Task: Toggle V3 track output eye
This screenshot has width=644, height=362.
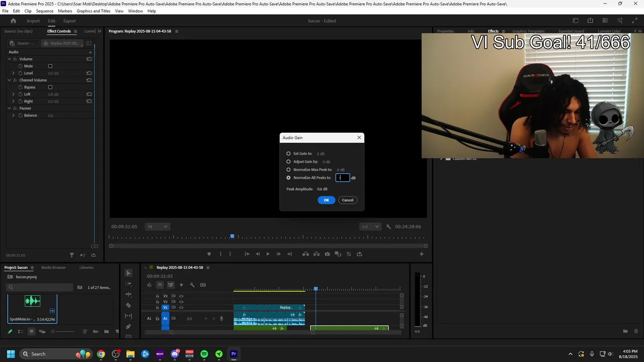Action: (181, 296)
